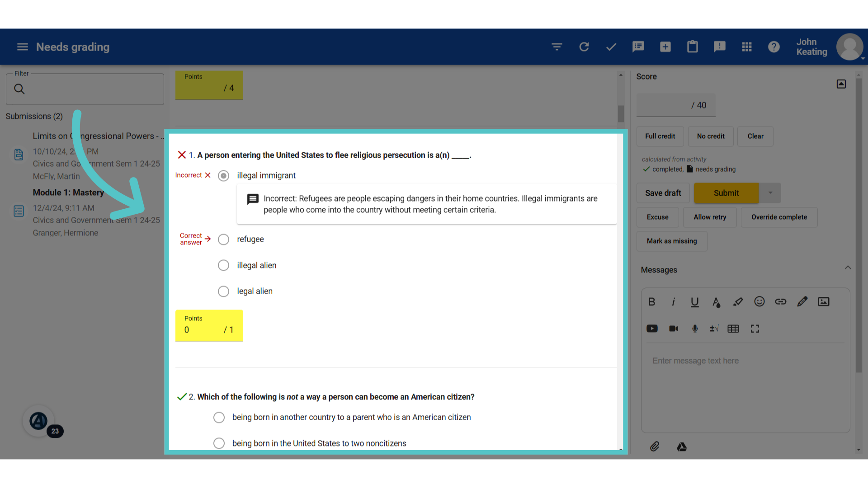Image resolution: width=868 pixels, height=488 pixels.
Task: Open John Keating profile avatar menu
Action: pos(850,47)
